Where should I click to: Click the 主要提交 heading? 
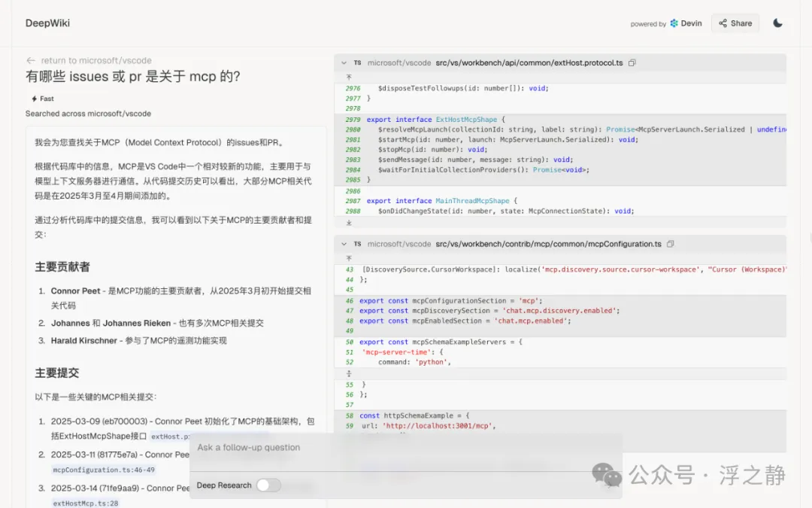click(57, 373)
